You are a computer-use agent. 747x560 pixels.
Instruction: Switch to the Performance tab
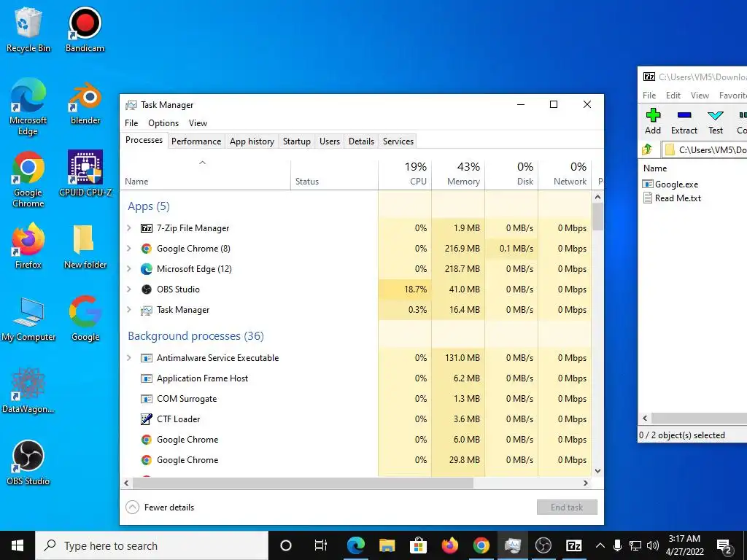(x=196, y=141)
